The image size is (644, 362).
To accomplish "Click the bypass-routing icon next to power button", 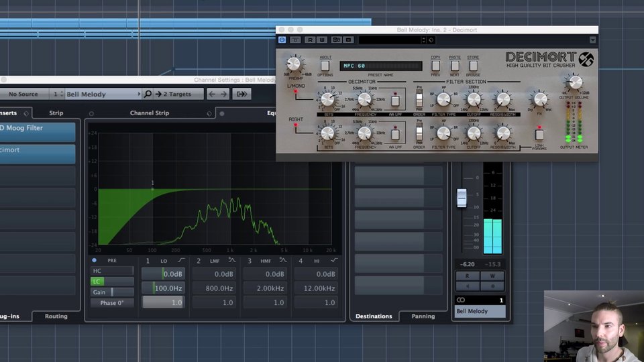I will tap(295, 40).
